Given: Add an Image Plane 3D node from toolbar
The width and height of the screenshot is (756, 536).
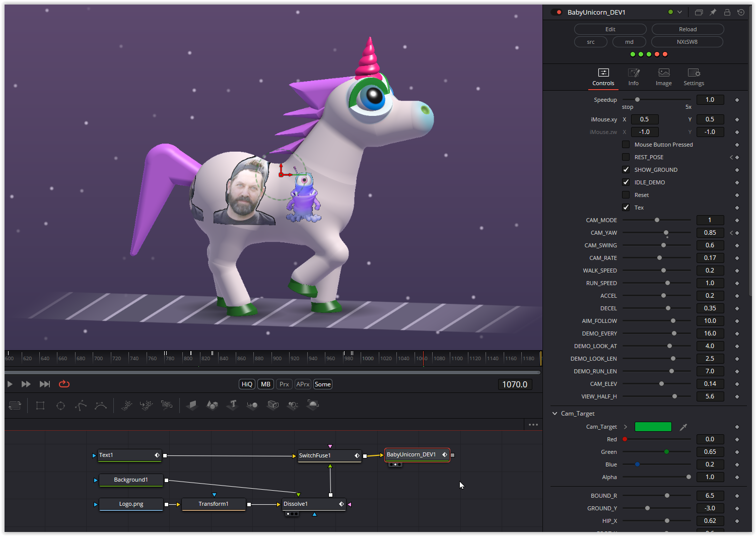Looking at the screenshot, I should (191, 405).
